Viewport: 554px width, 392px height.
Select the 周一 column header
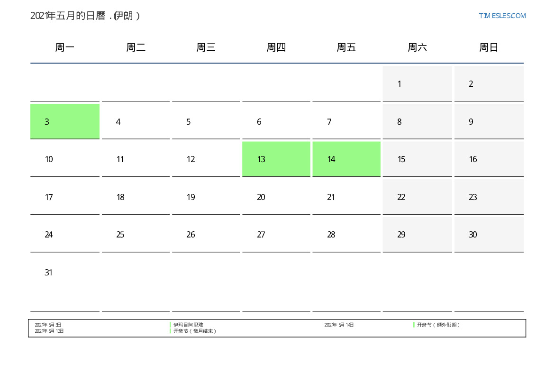[x=65, y=47]
